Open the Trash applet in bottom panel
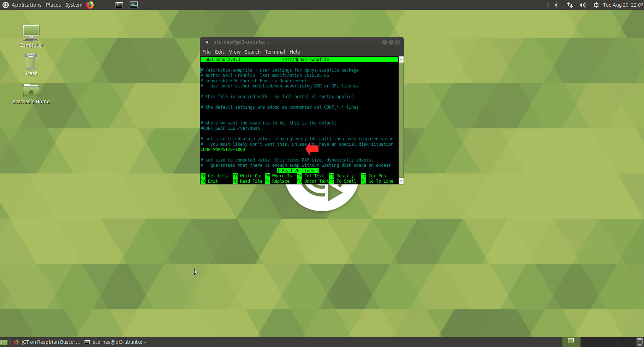 pos(639,342)
